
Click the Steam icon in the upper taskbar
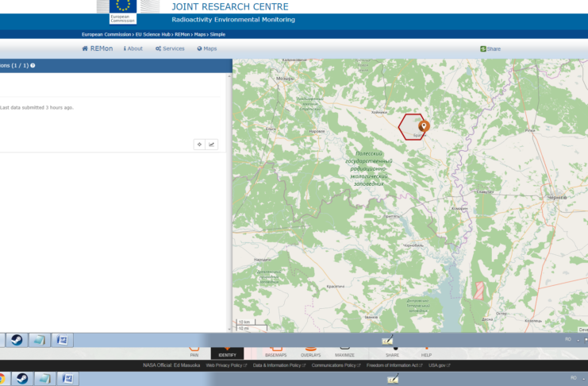[17, 340]
